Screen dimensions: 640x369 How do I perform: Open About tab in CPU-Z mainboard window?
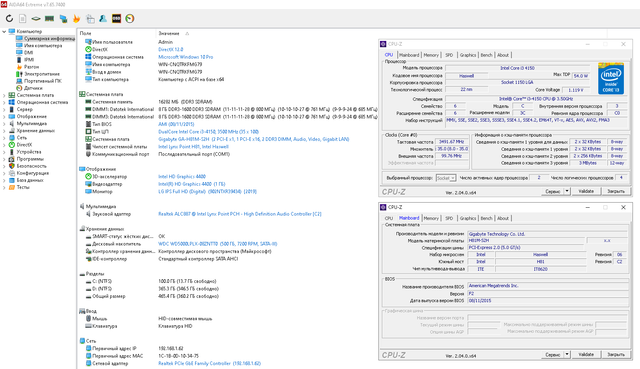point(503,218)
